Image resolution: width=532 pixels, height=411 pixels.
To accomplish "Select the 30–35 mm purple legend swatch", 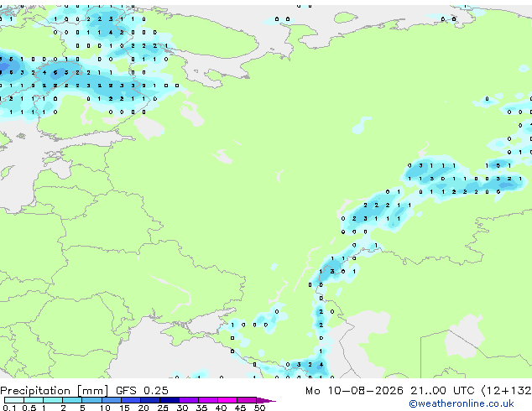I will point(189,400).
